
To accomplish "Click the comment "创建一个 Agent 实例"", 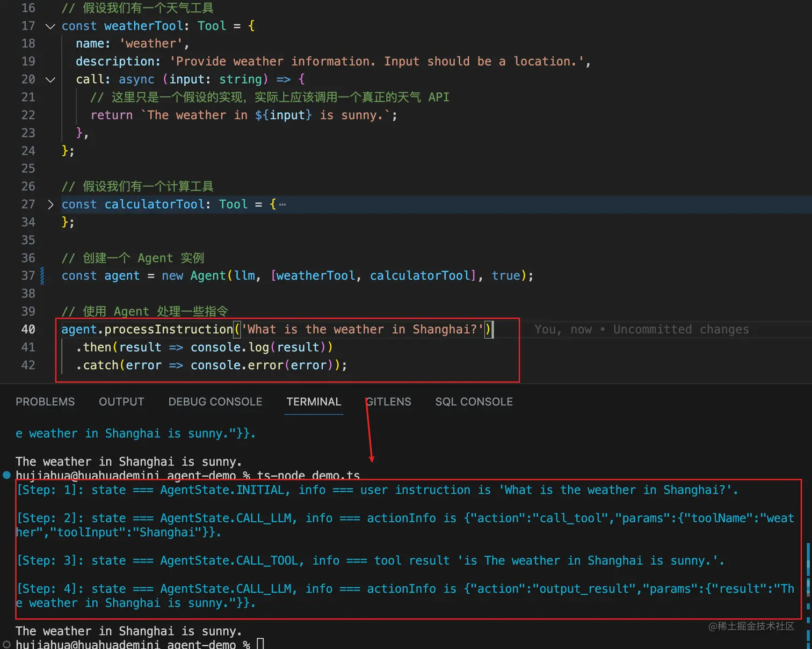I will pyautogui.click(x=133, y=258).
